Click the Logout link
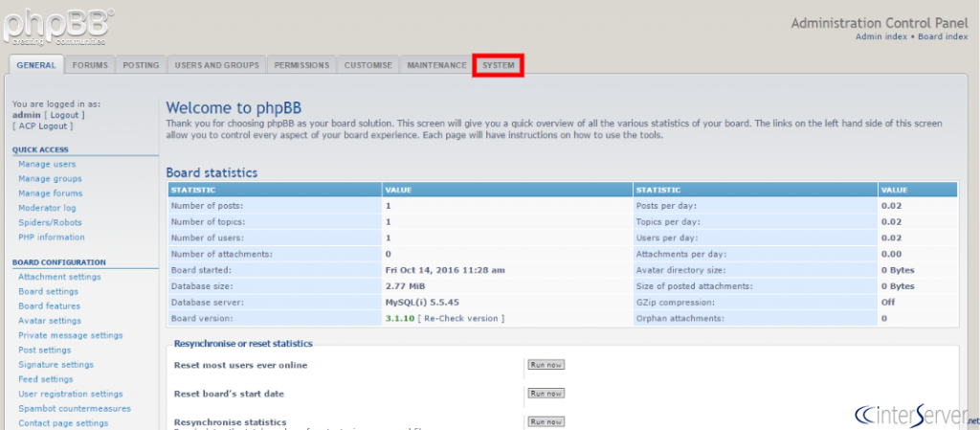This screenshot has height=430, width=980. coord(64,115)
